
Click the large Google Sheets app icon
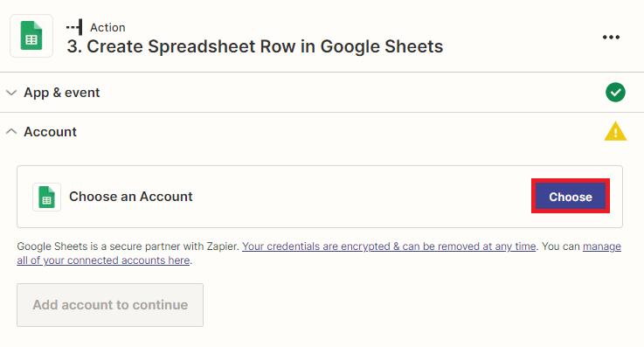click(31, 36)
